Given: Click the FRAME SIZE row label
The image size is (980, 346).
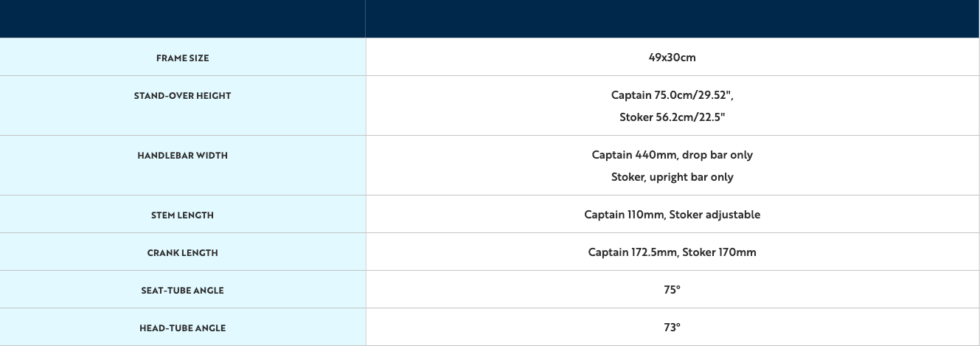Looking at the screenshot, I should 182,58.
